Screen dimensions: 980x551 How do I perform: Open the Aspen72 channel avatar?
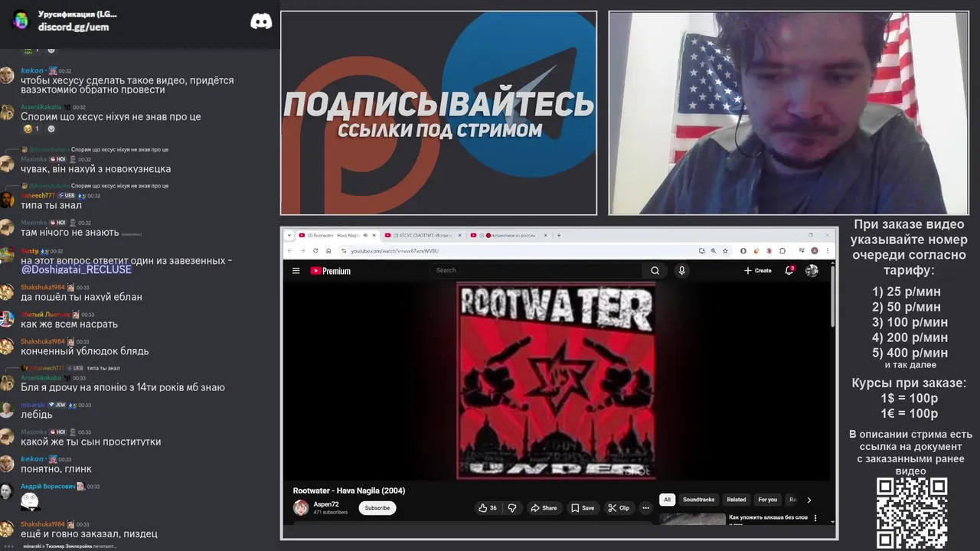tap(301, 507)
